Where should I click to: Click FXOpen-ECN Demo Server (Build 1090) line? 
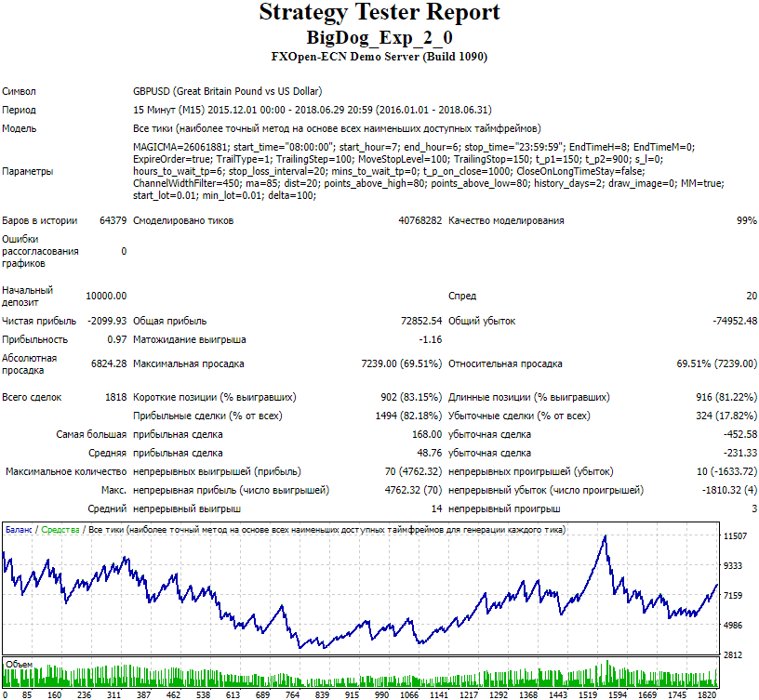pyautogui.click(x=379, y=57)
